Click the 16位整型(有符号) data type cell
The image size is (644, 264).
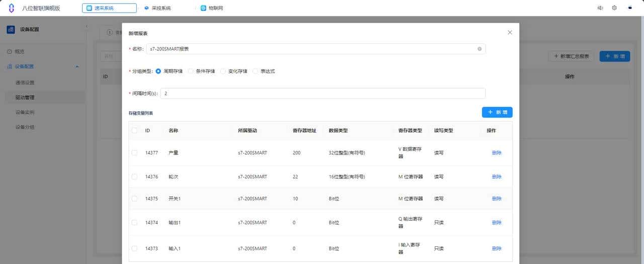tap(347, 177)
